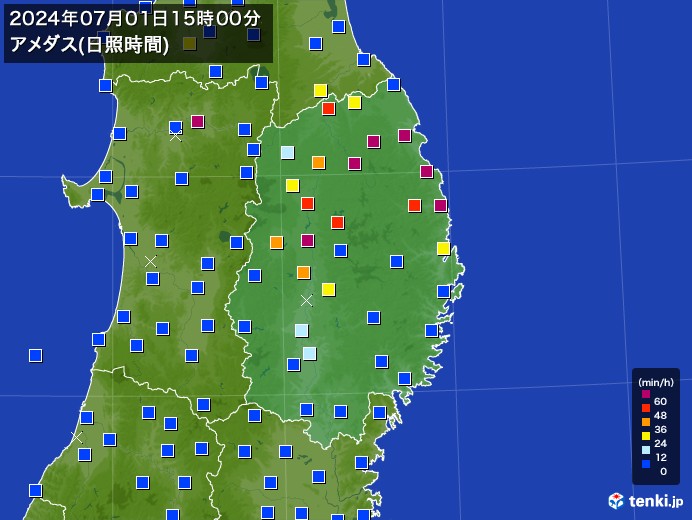Click the magenta 60 legend swatch
The image size is (692, 520).
pos(646,394)
